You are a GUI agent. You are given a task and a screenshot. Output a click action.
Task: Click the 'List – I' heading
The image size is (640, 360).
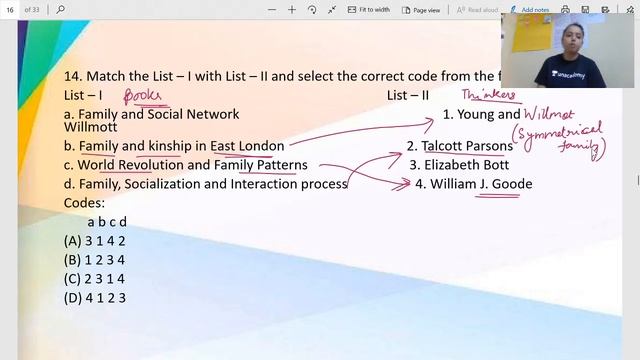(x=83, y=96)
